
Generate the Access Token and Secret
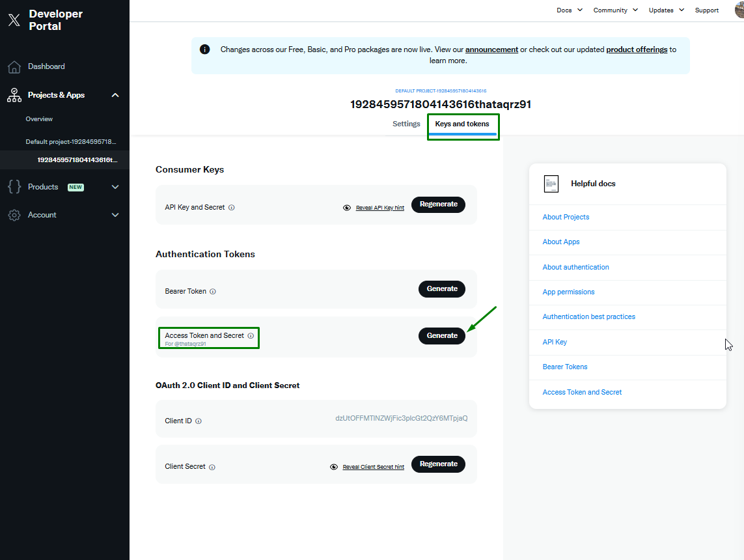(x=442, y=336)
